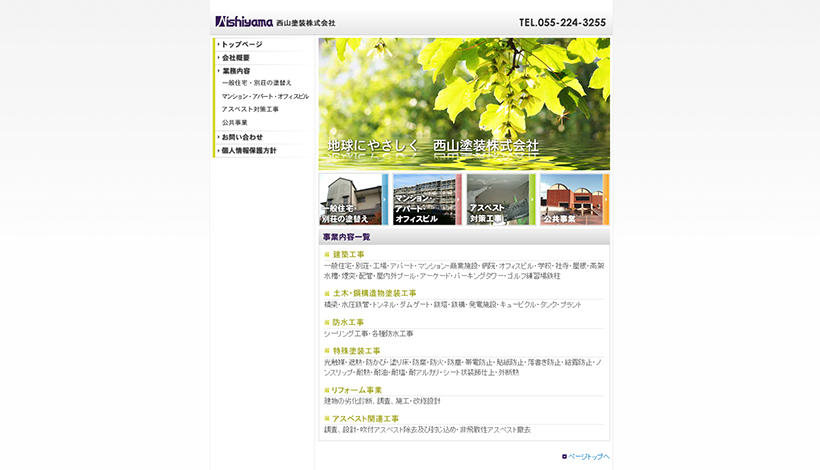The width and height of the screenshot is (820, 470).
Task: Click the TEL.055-224-3255 phone number
Action: tap(562, 22)
